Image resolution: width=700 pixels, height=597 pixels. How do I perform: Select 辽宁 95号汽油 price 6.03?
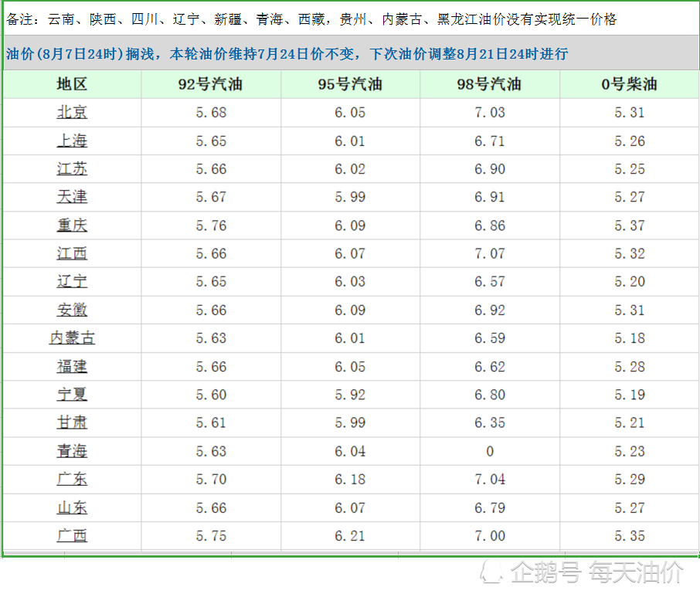(x=350, y=282)
